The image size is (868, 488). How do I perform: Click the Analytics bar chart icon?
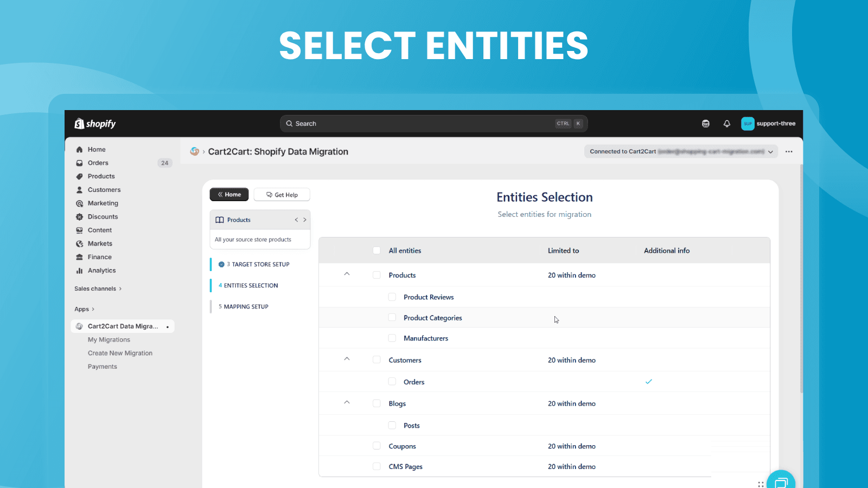click(79, 271)
